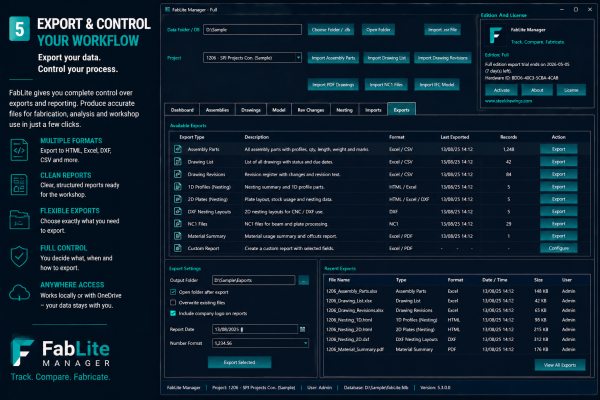Click Import PDF Drawings button

[333, 85]
